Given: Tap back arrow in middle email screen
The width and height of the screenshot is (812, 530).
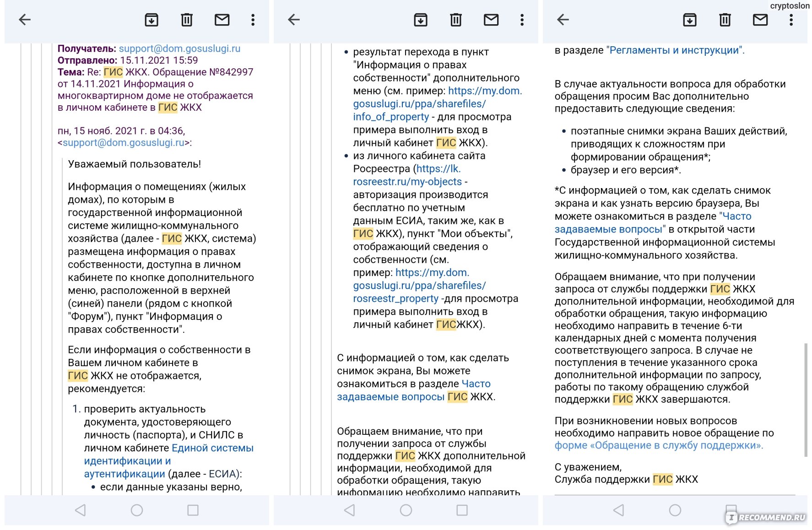Looking at the screenshot, I should click(x=294, y=20).
